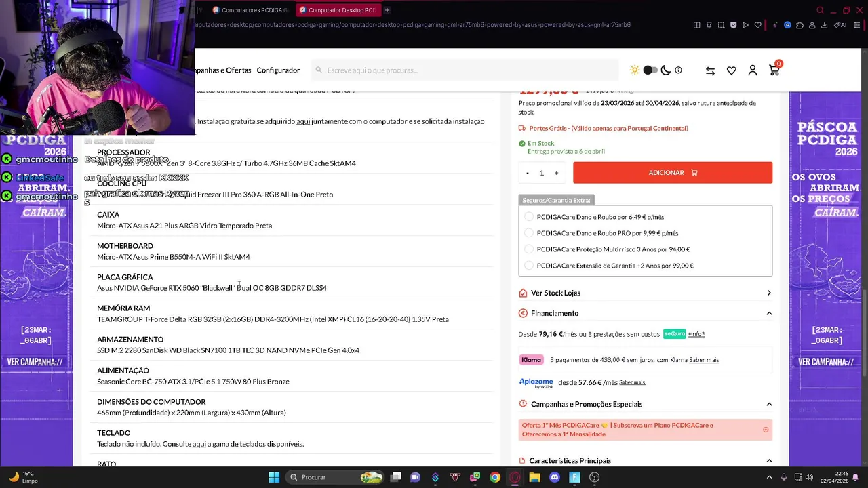Image resolution: width=868 pixels, height=488 pixels.
Task: Click the volume speaker tray icon
Action: (x=809, y=477)
